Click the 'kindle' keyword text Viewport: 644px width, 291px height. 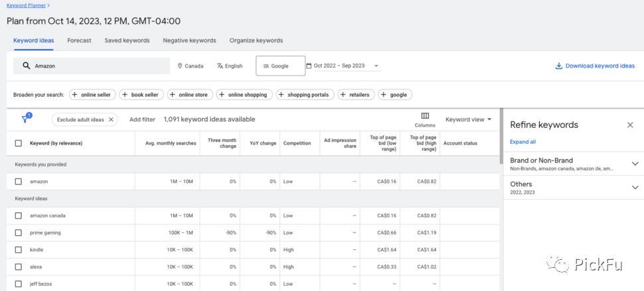click(37, 250)
